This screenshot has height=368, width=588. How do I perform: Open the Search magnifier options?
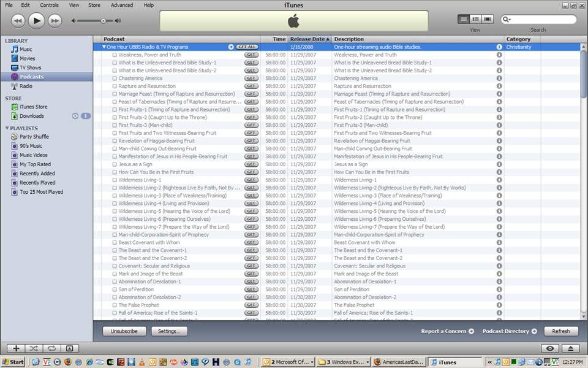pyautogui.click(x=507, y=19)
